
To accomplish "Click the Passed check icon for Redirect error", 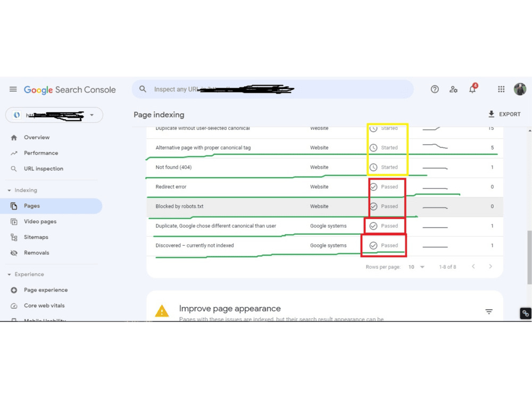I will coord(373,187).
